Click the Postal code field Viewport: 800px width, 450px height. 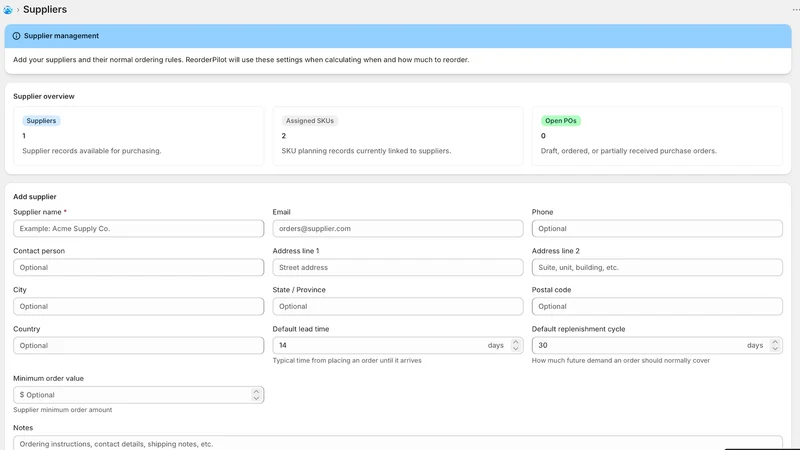[657, 306]
